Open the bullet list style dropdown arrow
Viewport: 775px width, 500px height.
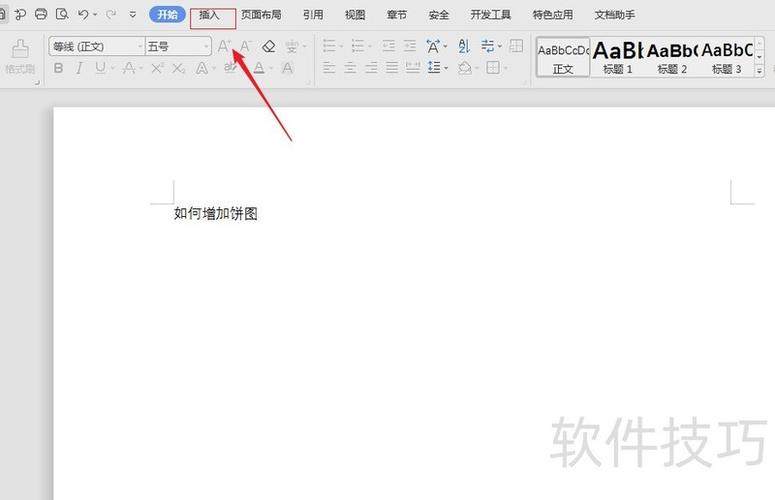(341, 46)
